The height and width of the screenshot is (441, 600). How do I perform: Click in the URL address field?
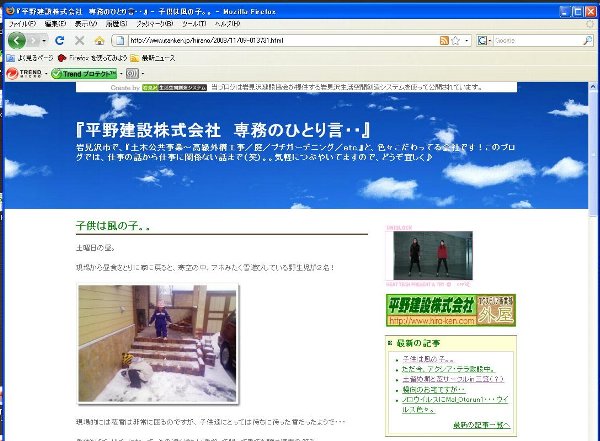click(x=270, y=40)
